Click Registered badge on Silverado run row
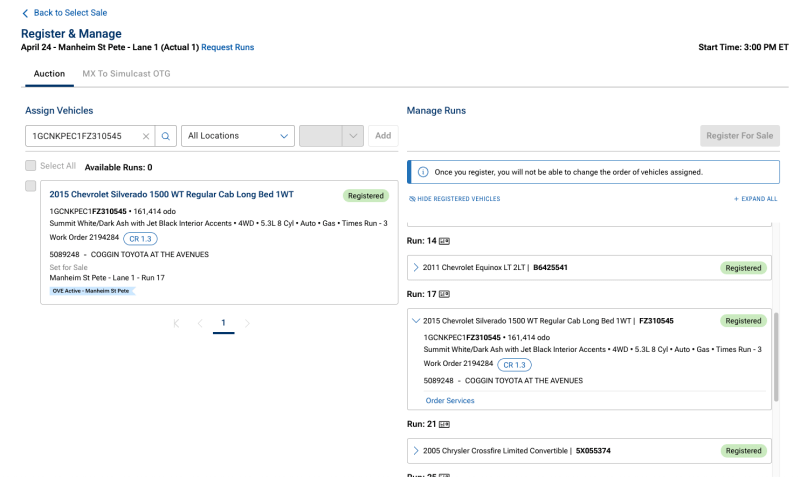Screen dimensions: 800x477 (x=743, y=321)
